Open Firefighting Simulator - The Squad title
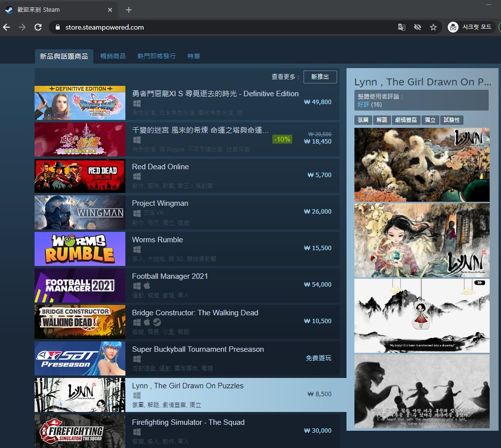This screenshot has width=501, height=448. tap(188, 422)
